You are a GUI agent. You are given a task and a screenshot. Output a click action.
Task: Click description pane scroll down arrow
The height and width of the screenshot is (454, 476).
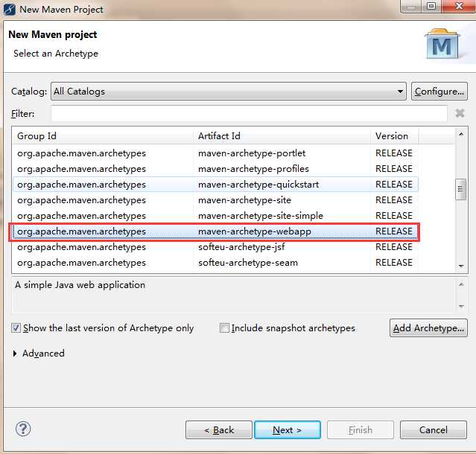(x=461, y=307)
